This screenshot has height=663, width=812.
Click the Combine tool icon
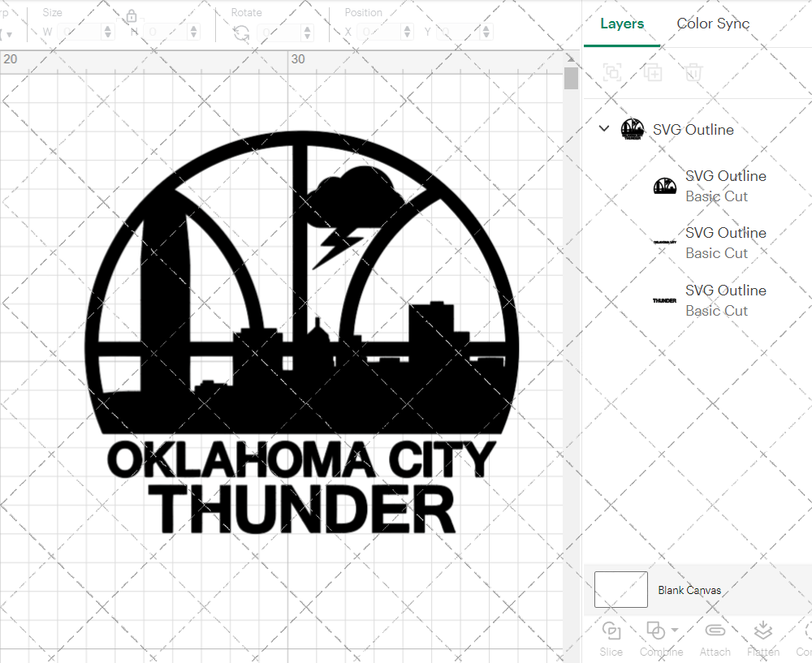click(655, 631)
